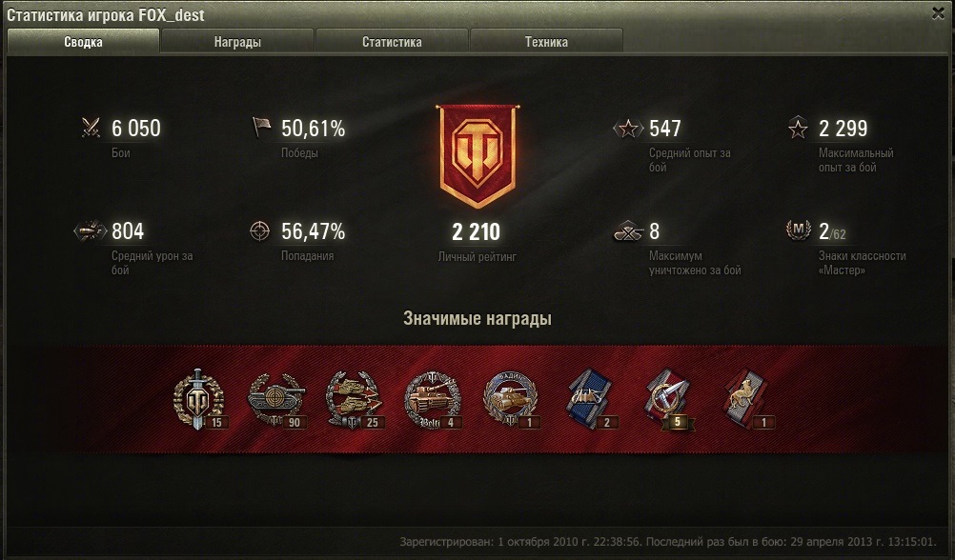Click the crosshair hit accuracy icon
Image resolution: width=955 pixels, height=560 pixels.
coord(260,230)
